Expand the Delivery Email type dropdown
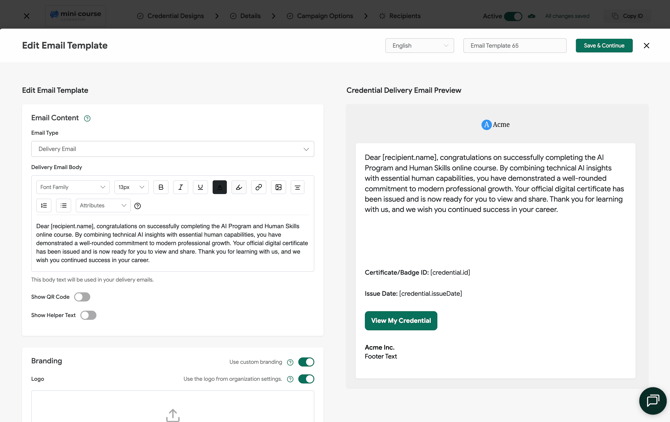The image size is (670, 422). [173, 149]
